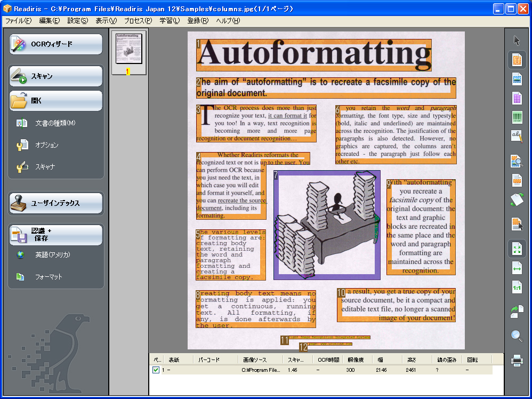Activate fit-to-window zoom icon
This screenshot has height=399, width=532.
click(517, 249)
